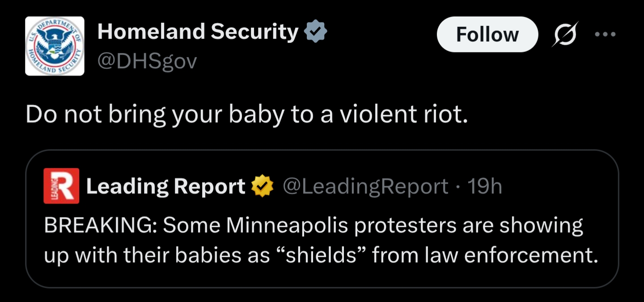Open the quoted post about Minneapolis protesters
The height and width of the screenshot is (302, 644).
(x=322, y=242)
